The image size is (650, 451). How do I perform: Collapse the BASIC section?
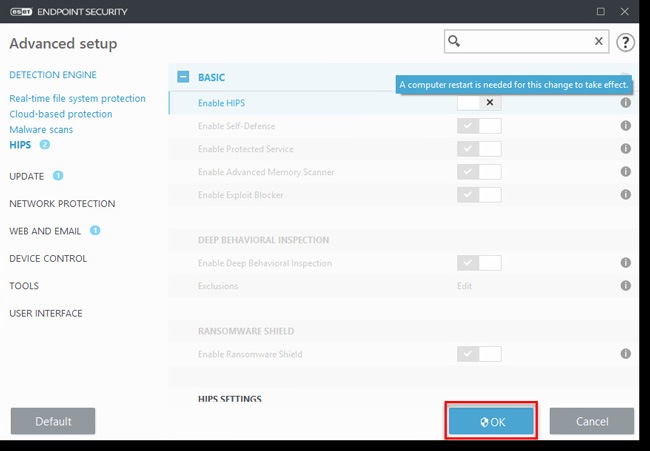(x=183, y=77)
